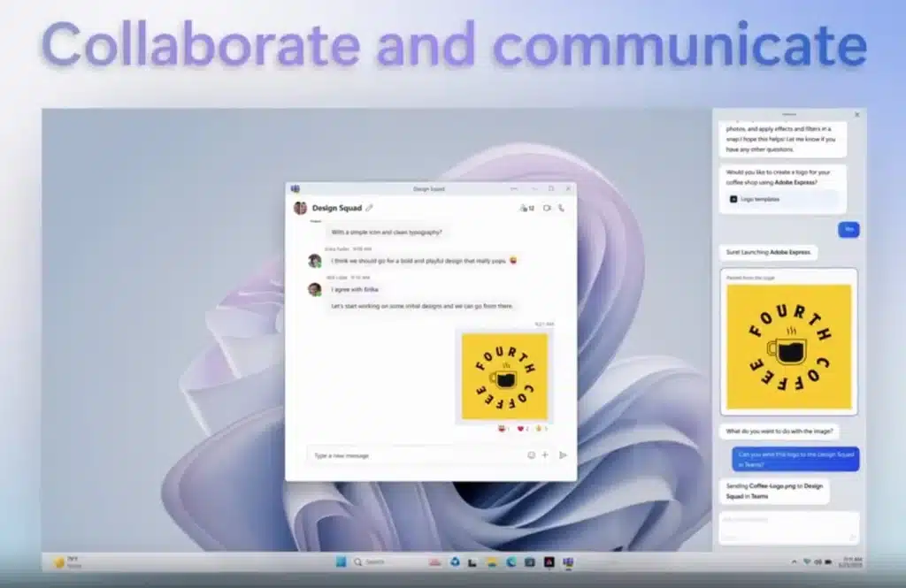Toggle the laughing emoji reaction

point(503,428)
